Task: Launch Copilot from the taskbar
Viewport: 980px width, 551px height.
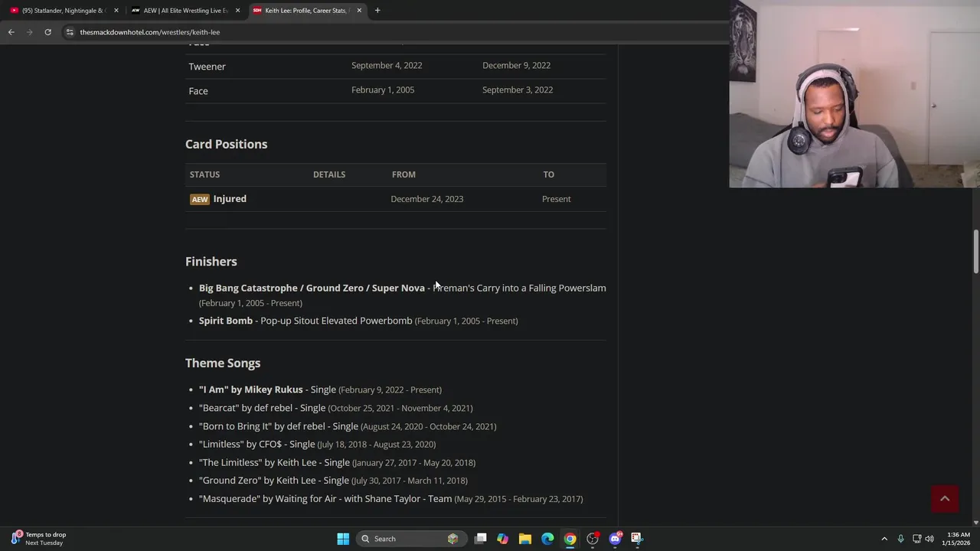Action: pyautogui.click(x=503, y=539)
